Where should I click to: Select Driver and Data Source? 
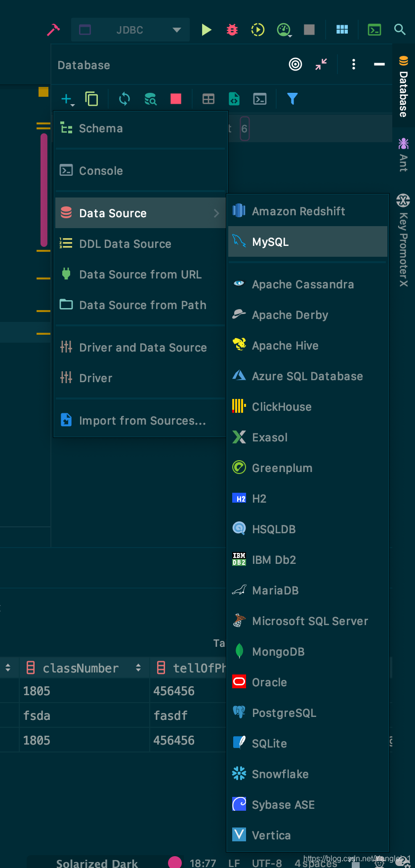point(140,347)
